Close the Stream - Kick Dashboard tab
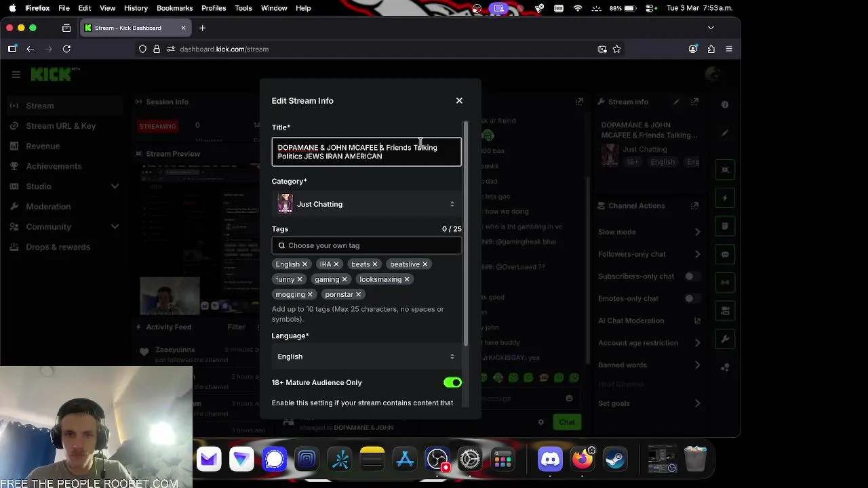The width and height of the screenshot is (868, 488). pyautogui.click(x=183, y=28)
